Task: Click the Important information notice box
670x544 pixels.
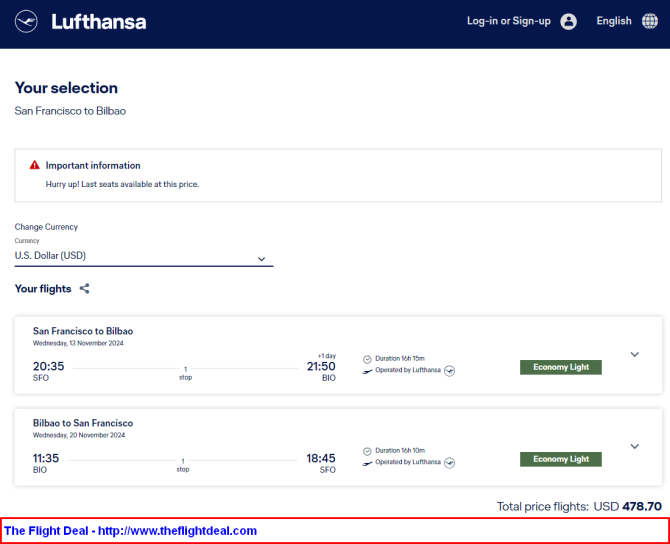Action: point(338,175)
